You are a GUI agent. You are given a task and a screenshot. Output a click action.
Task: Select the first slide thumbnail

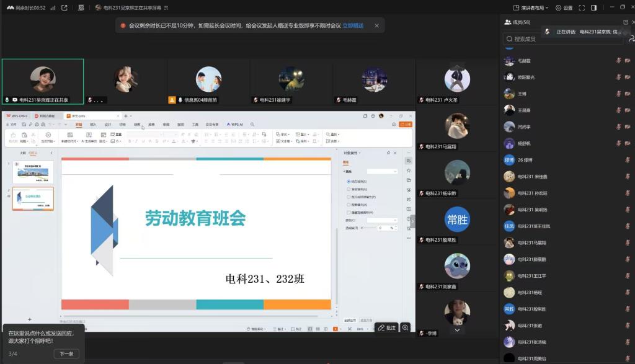[x=33, y=172]
